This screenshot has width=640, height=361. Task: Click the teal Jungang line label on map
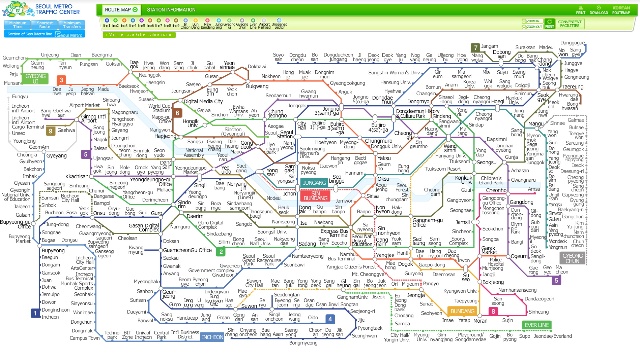tap(314, 183)
